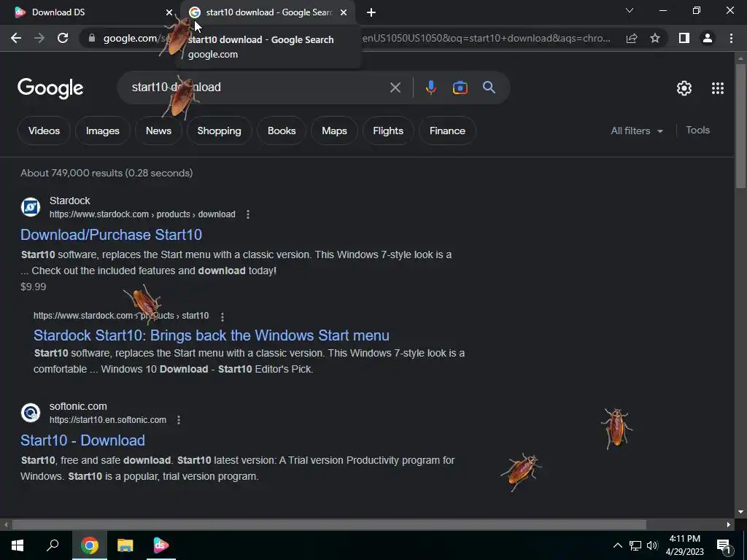Open the notification action center

[724, 545]
